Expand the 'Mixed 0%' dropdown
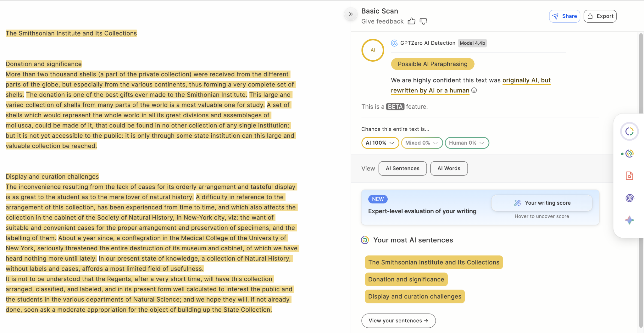Image resolution: width=644 pixels, height=333 pixels. tap(422, 143)
